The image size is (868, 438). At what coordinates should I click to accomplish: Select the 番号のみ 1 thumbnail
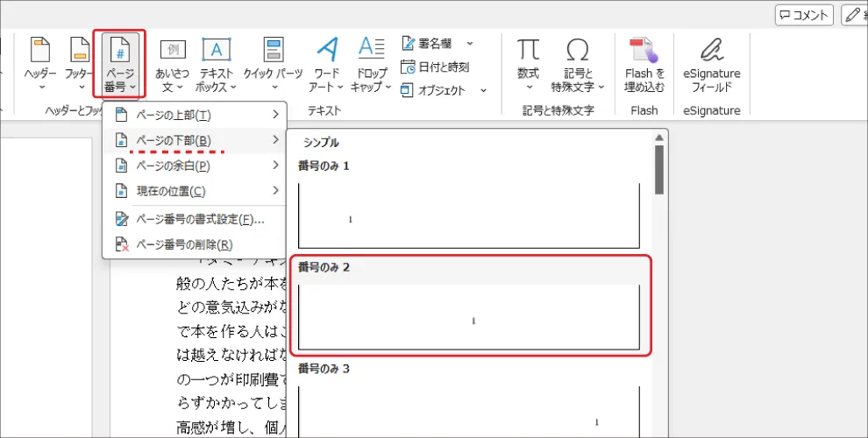[469, 216]
